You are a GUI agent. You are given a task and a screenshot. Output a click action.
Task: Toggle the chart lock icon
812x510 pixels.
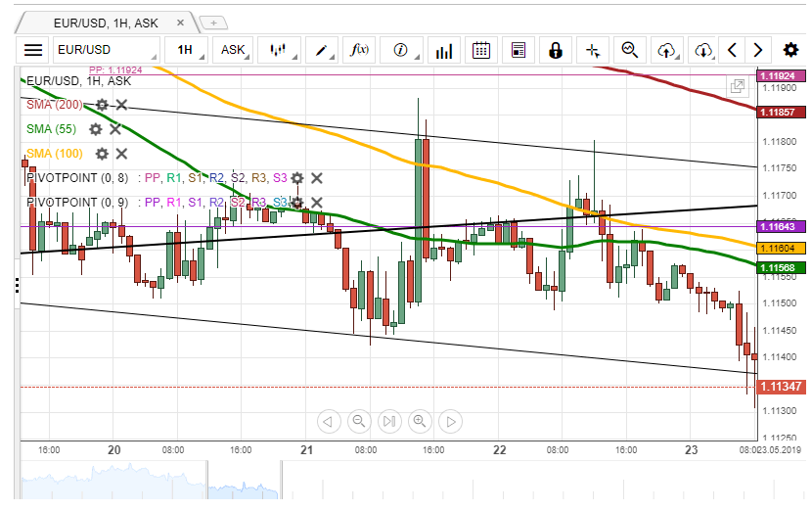(556, 50)
